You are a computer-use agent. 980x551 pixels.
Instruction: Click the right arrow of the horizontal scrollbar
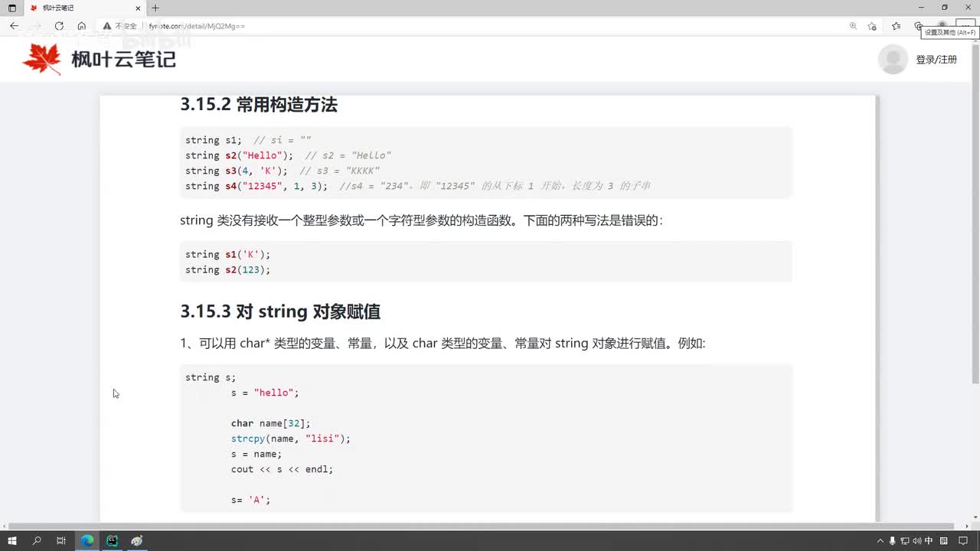coord(965,527)
